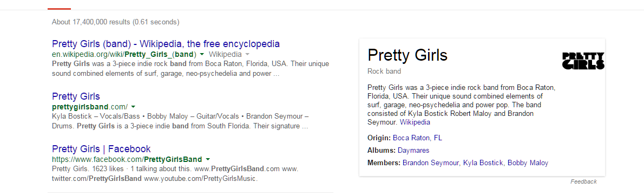The height and width of the screenshot is (195, 644).
Task: Open the Boca Raton, FL origin link
Action: click(x=417, y=138)
